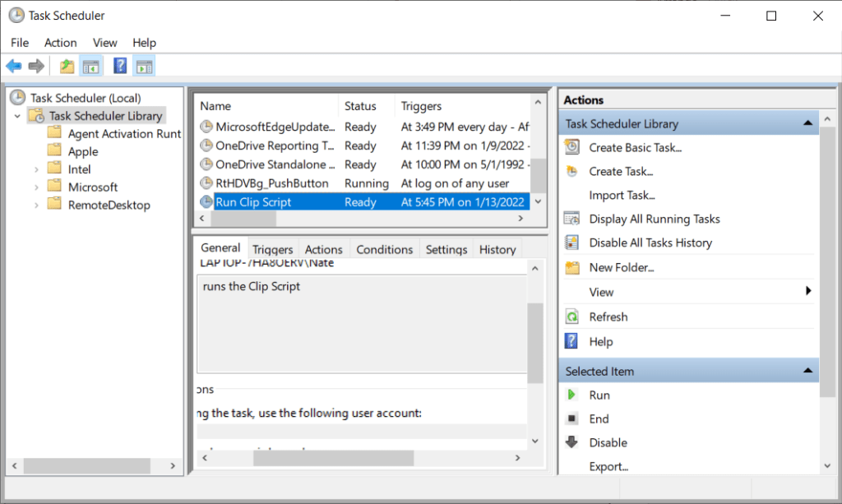Click the Create Basic Task icon
This screenshot has height=504, width=842.
point(571,148)
